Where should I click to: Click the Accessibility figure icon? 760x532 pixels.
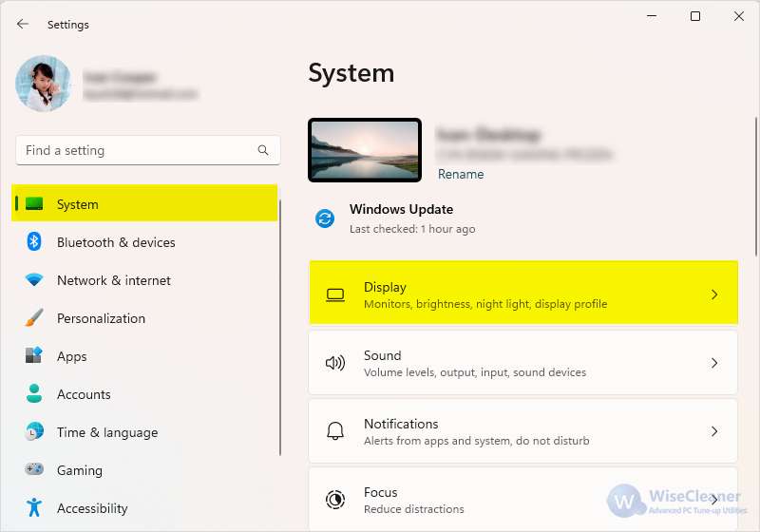click(34, 507)
